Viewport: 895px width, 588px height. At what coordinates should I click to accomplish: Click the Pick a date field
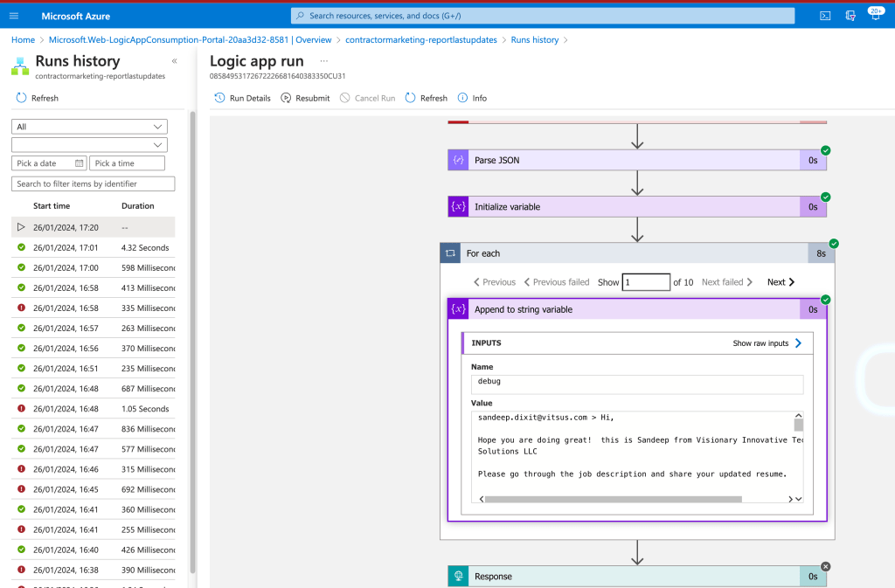49,163
